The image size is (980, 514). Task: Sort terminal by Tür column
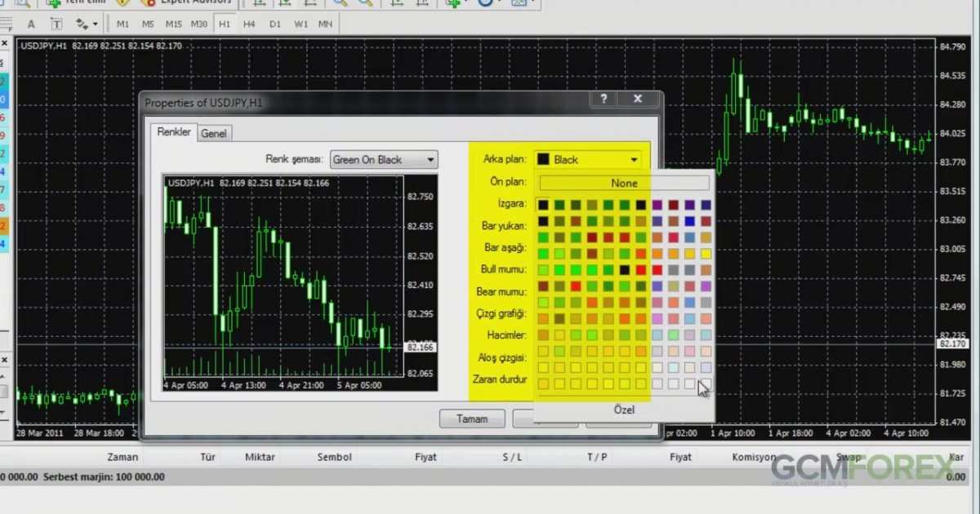tap(208, 458)
